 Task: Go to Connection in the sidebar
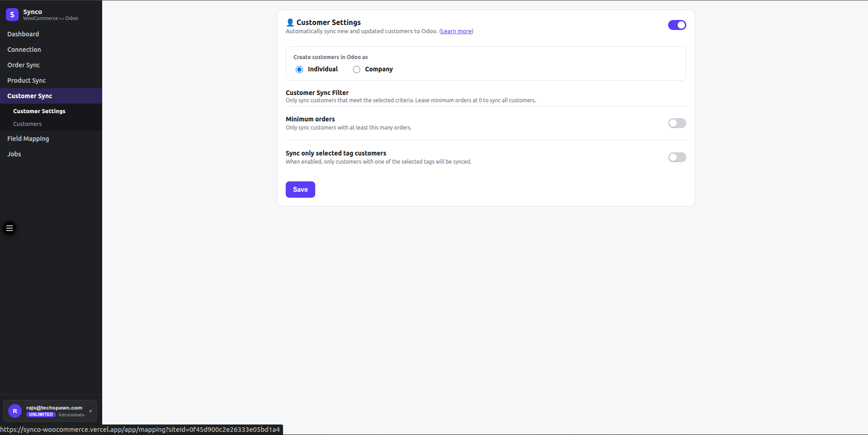coord(51,50)
